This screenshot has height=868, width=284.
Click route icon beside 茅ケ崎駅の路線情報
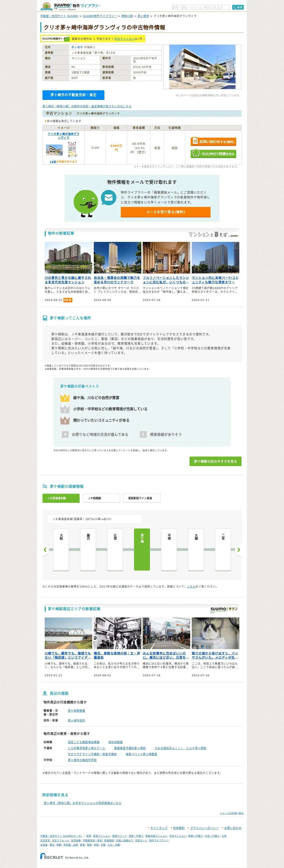point(45,486)
